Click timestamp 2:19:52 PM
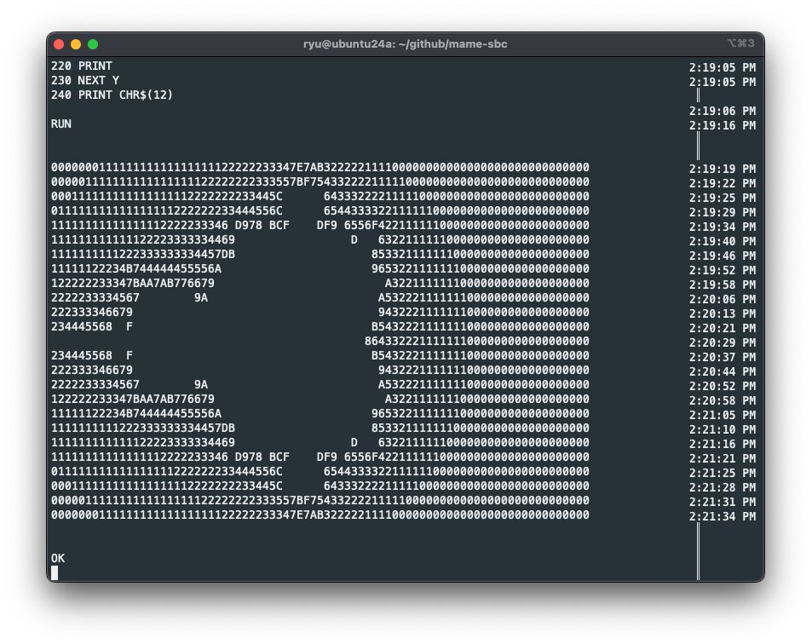Viewport: 812px width, 644px height. click(x=723, y=271)
